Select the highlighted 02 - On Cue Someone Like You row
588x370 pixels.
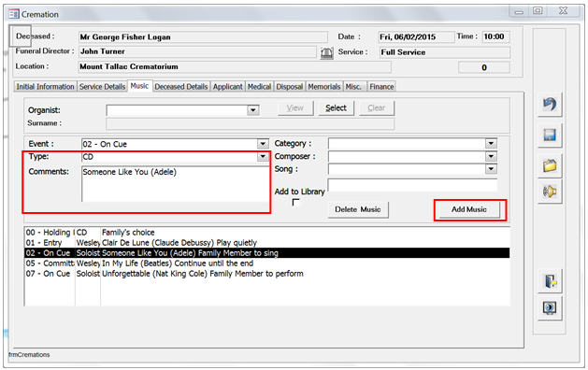tap(267, 253)
